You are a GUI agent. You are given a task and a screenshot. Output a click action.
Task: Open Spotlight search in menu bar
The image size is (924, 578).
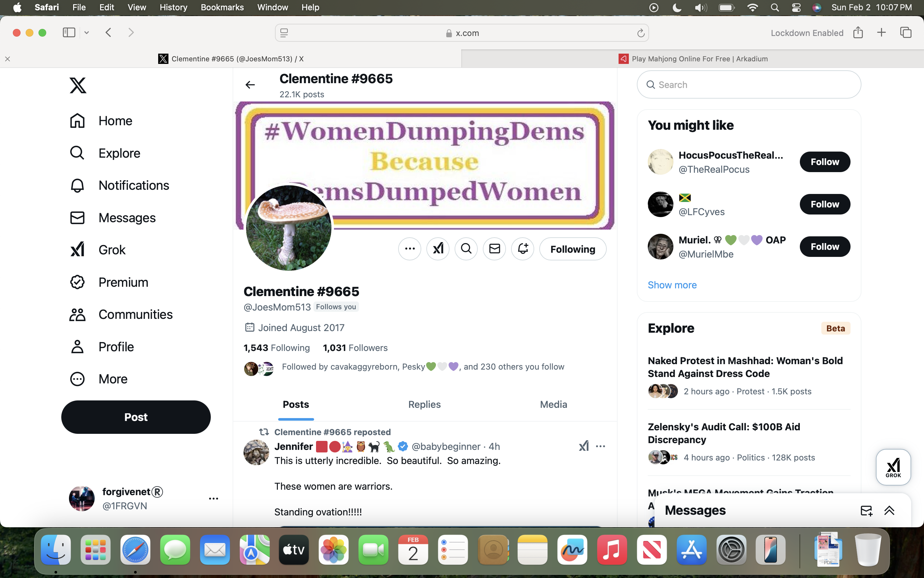[775, 8]
